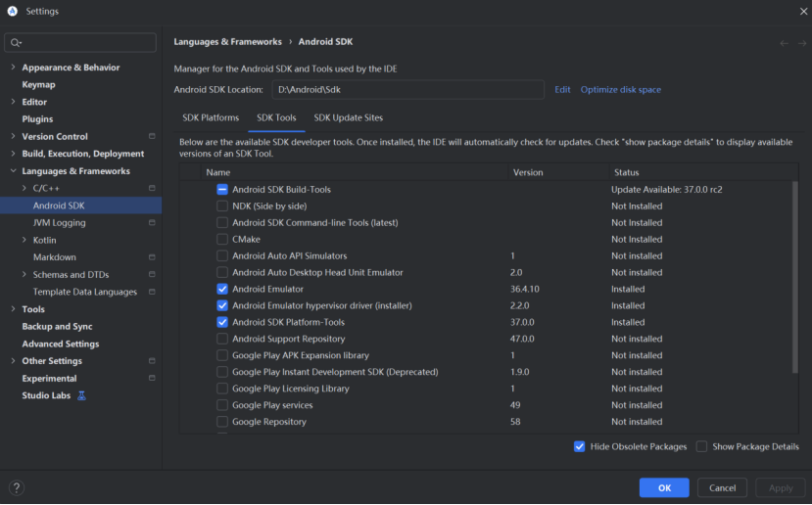Image resolution: width=812 pixels, height=505 pixels.
Task: Check the Android Support Repository checkbox
Action: tap(222, 339)
